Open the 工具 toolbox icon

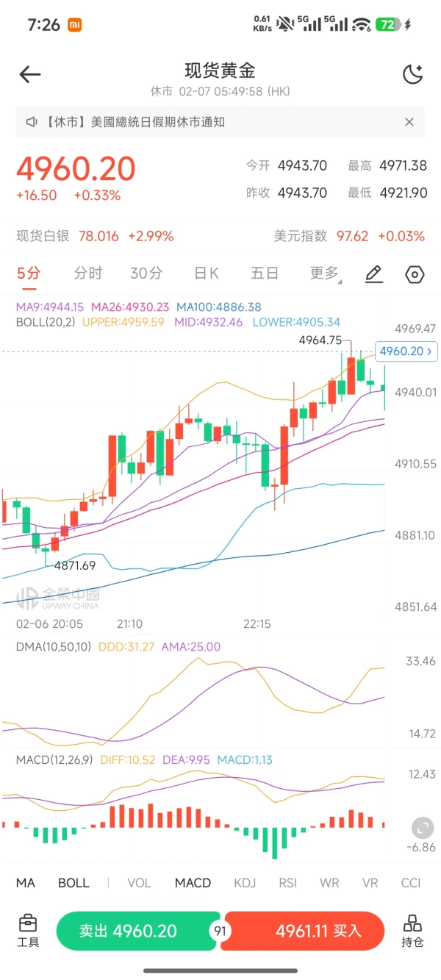[x=28, y=931]
